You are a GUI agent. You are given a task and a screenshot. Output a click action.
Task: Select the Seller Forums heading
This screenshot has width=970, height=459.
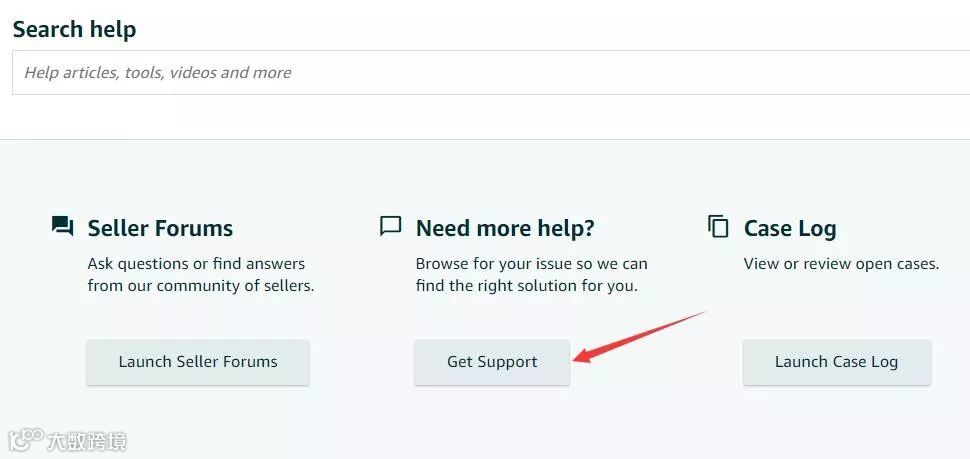pyautogui.click(x=160, y=228)
